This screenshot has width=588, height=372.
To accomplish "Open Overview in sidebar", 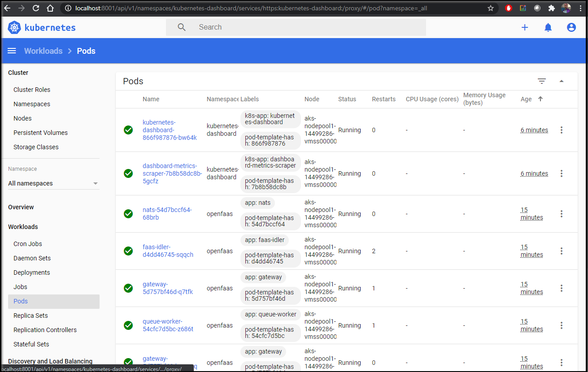I will 21,207.
